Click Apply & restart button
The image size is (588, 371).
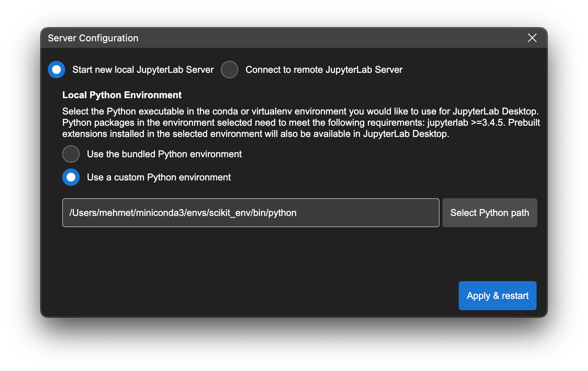coord(497,296)
